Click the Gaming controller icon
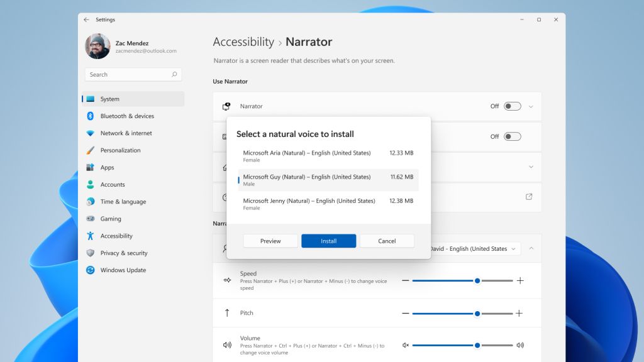644x362 pixels. click(91, 219)
